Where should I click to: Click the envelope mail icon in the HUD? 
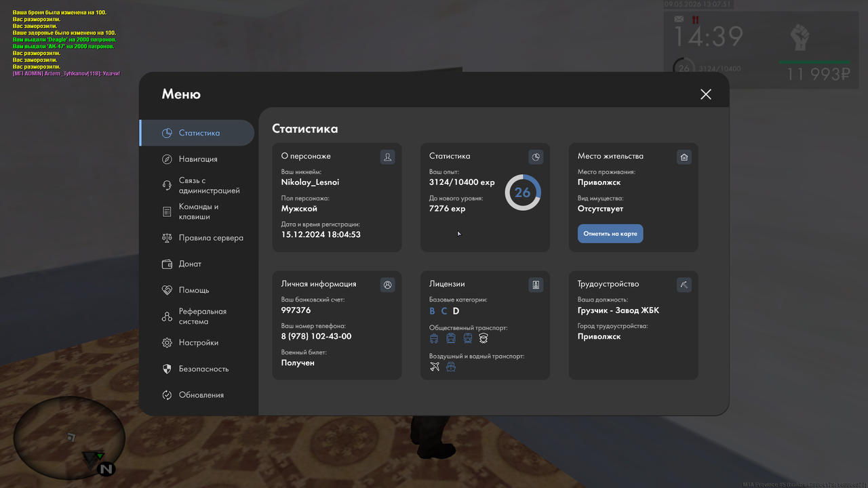tap(679, 20)
